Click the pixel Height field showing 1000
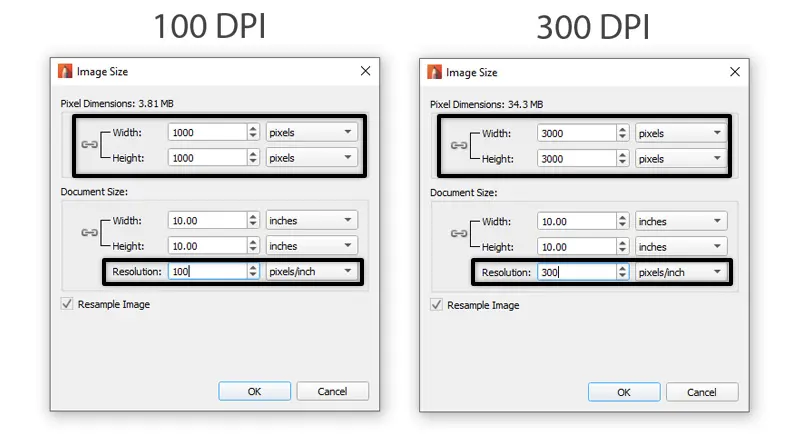Viewport: 800px width, 436px height. pos(208,158)
